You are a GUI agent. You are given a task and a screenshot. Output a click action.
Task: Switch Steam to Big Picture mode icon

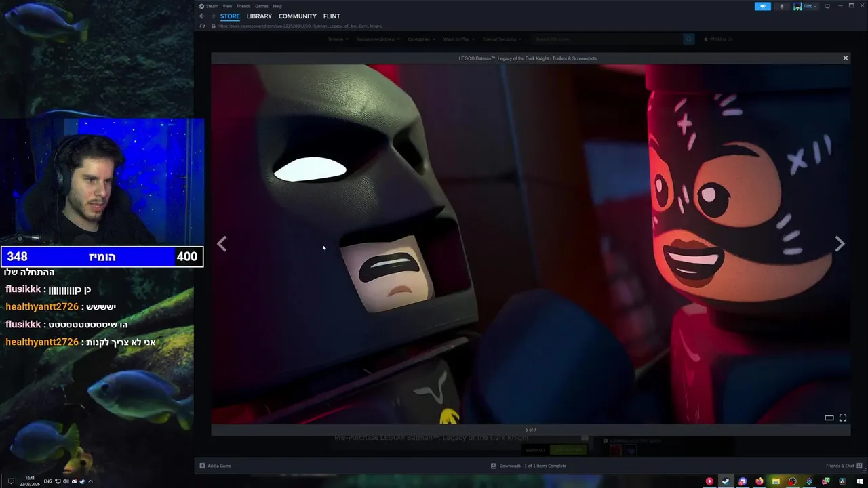pyautogui.click(x=827, y=6)
